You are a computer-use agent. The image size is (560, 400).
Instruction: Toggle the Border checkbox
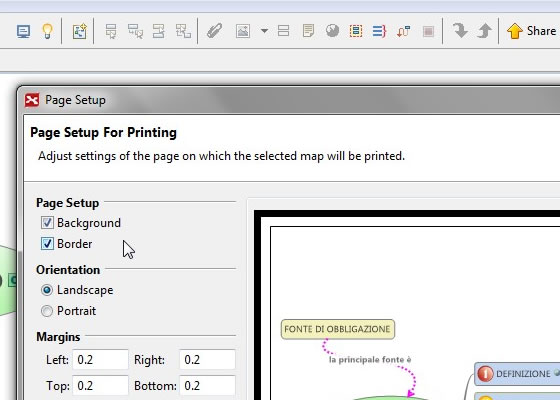tap(47, 244)
